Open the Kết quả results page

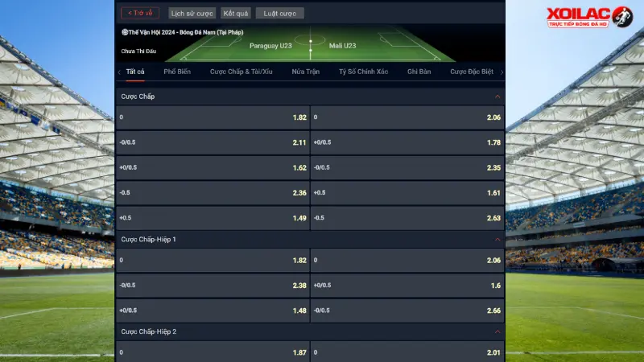click(236, 13)
